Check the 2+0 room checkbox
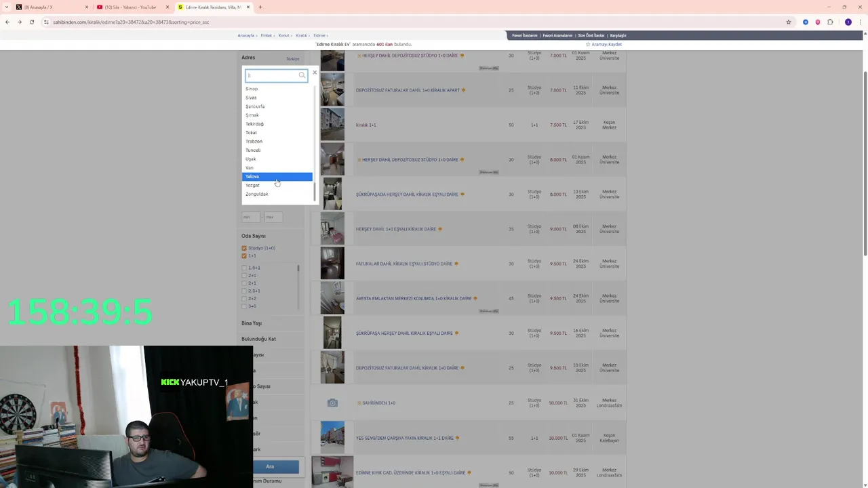Screen dimensions: 868x488 (244, 275)
